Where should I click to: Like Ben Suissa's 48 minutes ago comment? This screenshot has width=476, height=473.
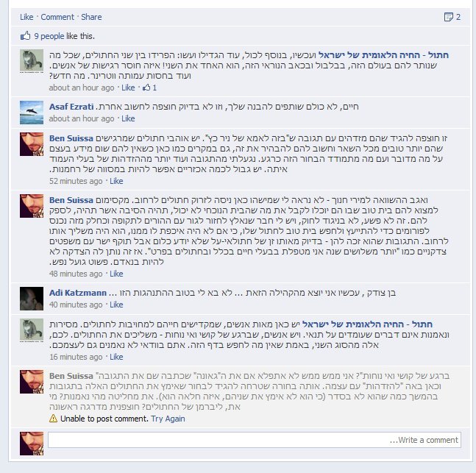point(116,274)
